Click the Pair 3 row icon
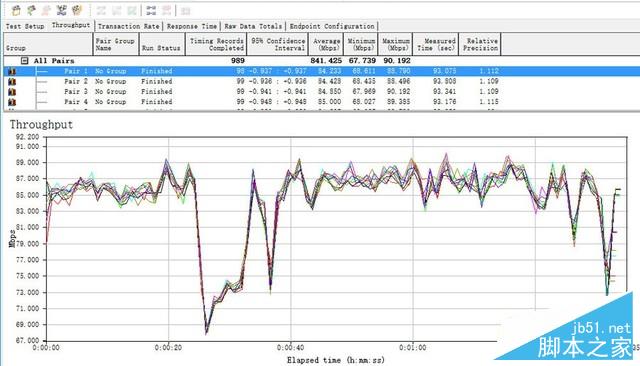Screen dimensions: 640x366 click(12, 92)
